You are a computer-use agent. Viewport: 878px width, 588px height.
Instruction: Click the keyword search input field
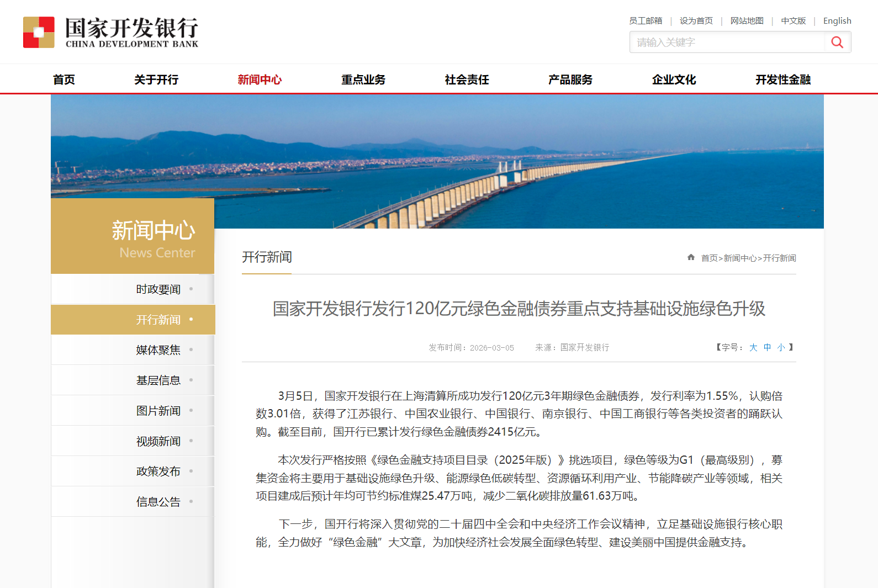click(726, 43)
